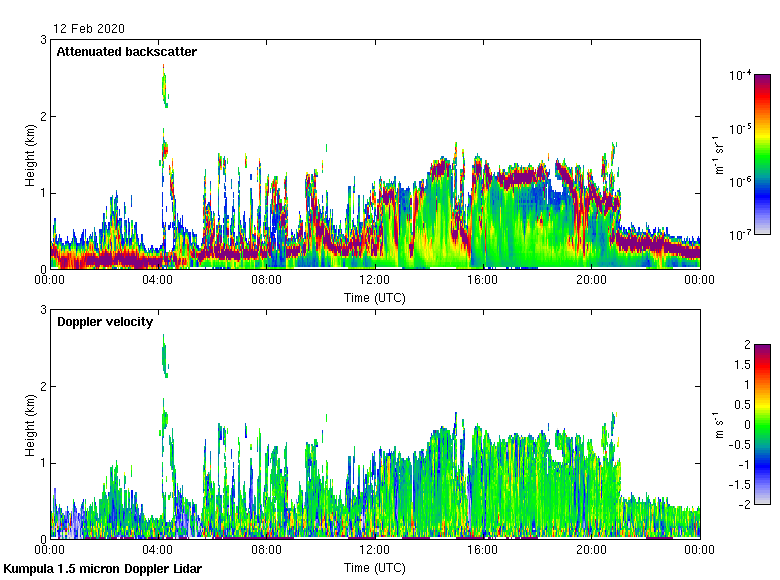Select the "12 Feb 2020" date label
The height and width of the screenshot is (580, 780).
coord(89,29)
